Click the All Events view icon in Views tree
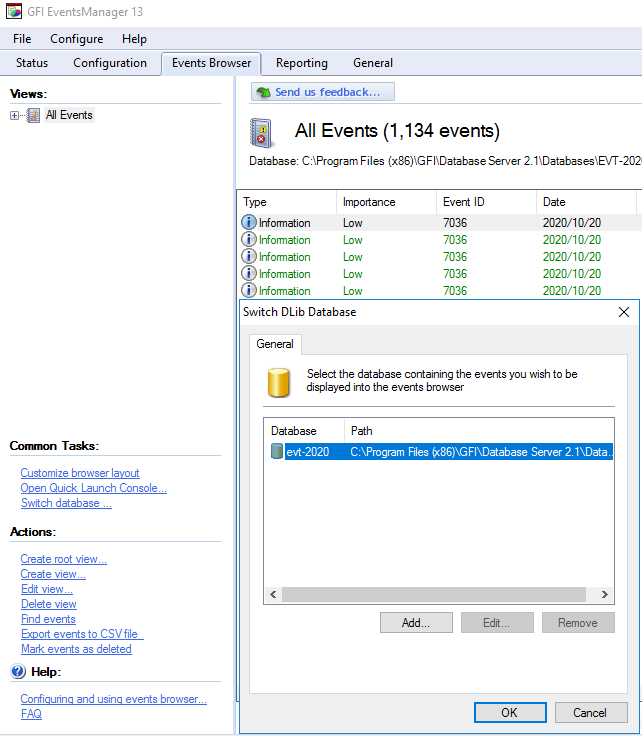Image resolution: width=642 pixels, height=736 pixels. 33,115
